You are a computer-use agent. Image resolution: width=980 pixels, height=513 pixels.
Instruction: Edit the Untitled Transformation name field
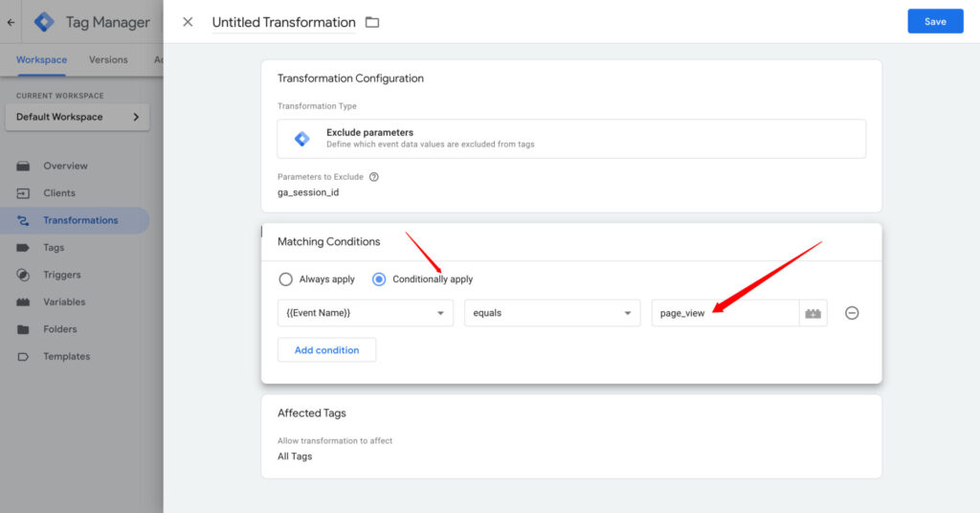click(x=283, y=22)
